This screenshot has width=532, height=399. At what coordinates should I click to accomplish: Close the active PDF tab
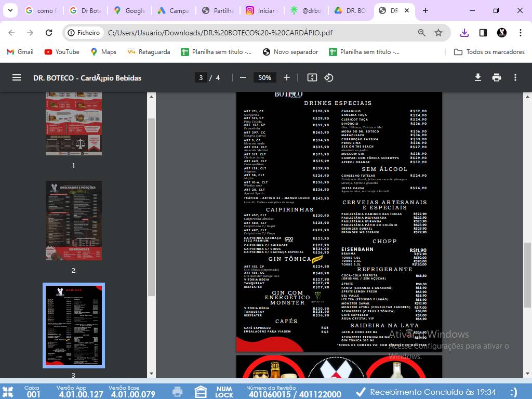406,10
